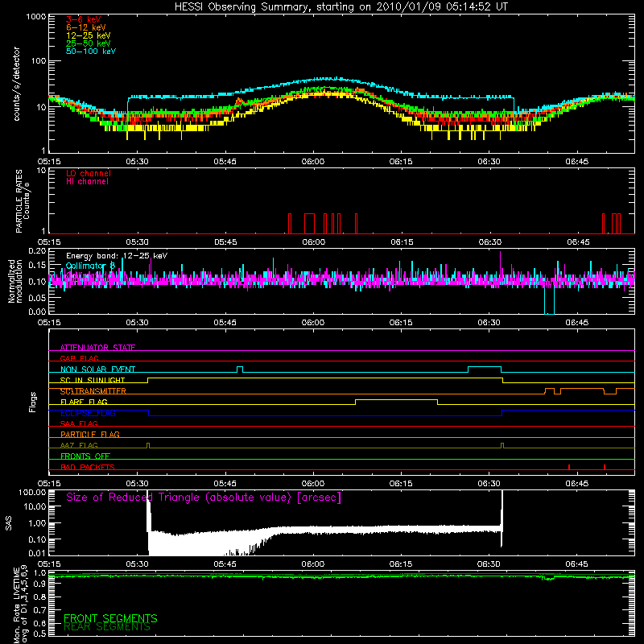Click the ECLIPSE FLAG label
This screenshot has height=644, width=644.
[x=88, y=413]
